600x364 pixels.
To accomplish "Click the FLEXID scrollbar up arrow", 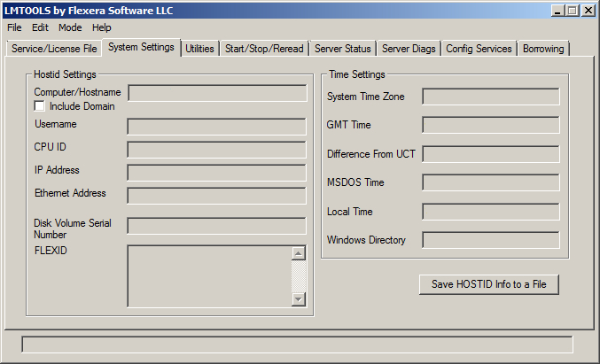I will pos(299,253).
